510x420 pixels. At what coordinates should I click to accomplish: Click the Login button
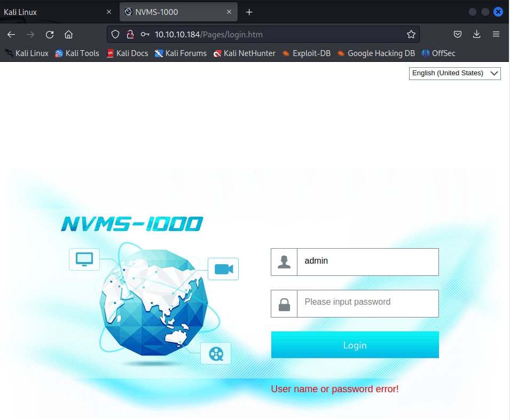(355, 345)
